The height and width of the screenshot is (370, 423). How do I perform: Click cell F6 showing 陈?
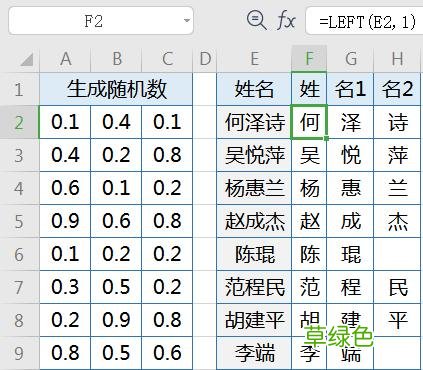coord(309,254)
